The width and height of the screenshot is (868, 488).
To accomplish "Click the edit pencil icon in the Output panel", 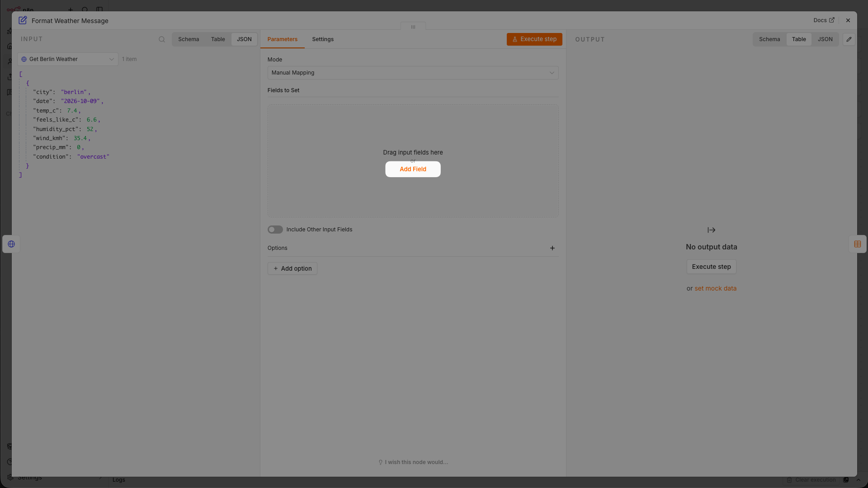I will tap(849, 39).
